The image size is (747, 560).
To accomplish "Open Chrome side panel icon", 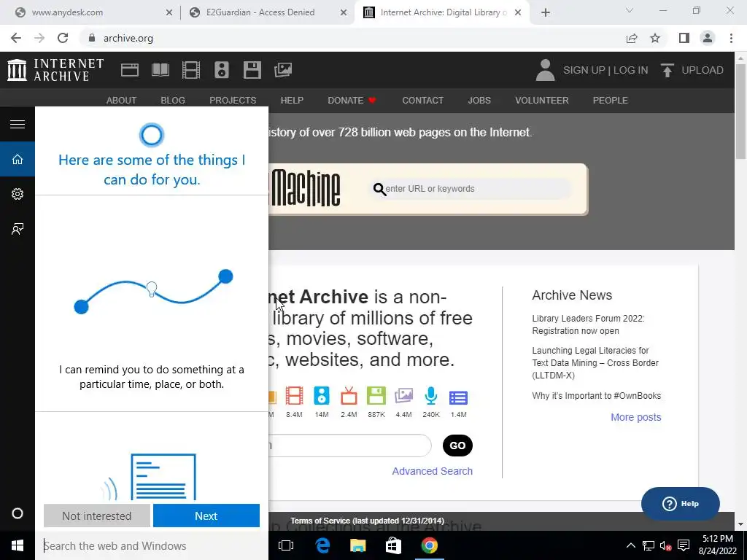I will point(684,38).
